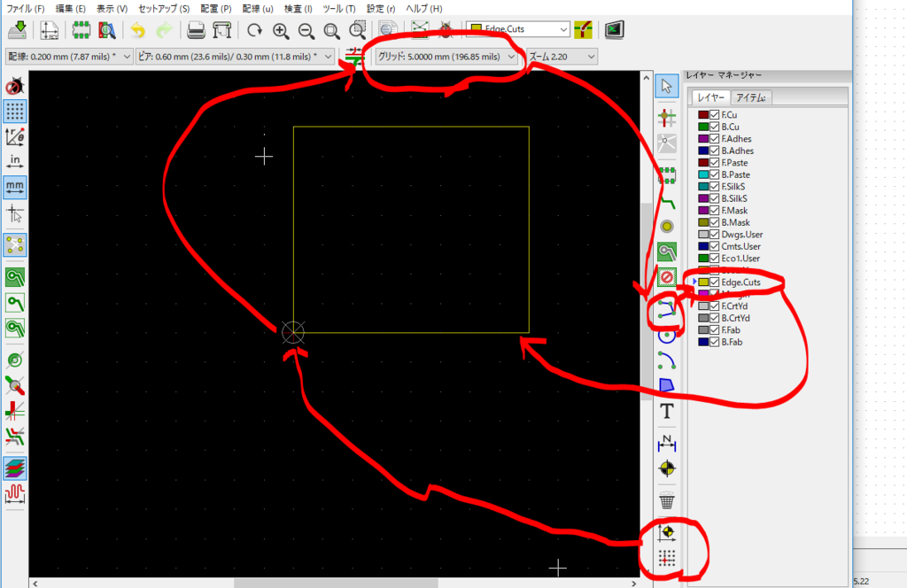The image size is (907, 588).
Task: Select the add footprint tool
Action: click(x=667, y=174)
